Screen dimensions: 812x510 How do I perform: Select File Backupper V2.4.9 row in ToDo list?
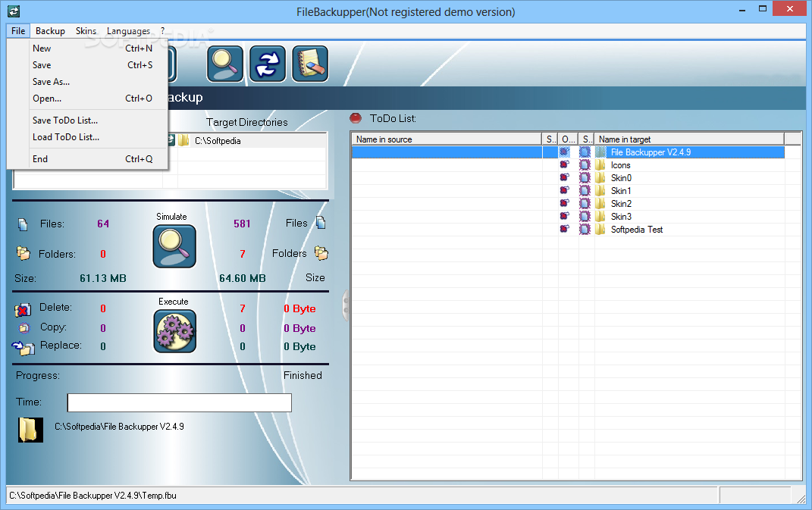pyautogui.click(x=568, y=152)
